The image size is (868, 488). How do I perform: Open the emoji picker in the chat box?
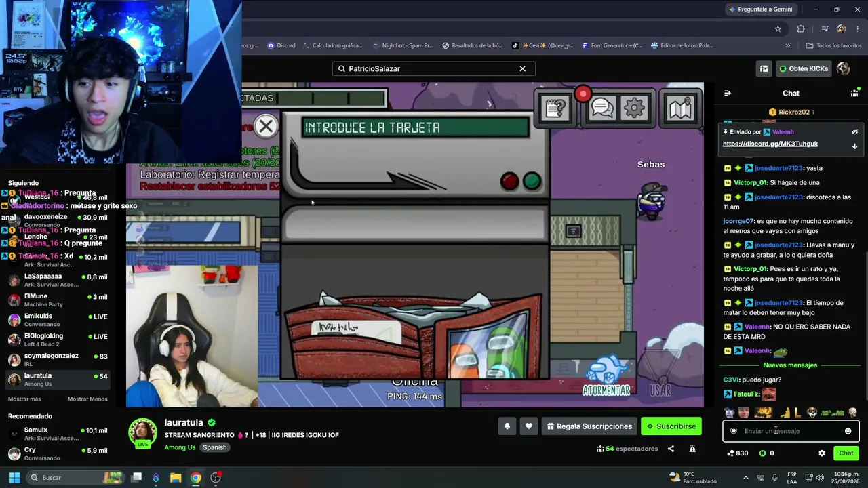pos(848,431)
